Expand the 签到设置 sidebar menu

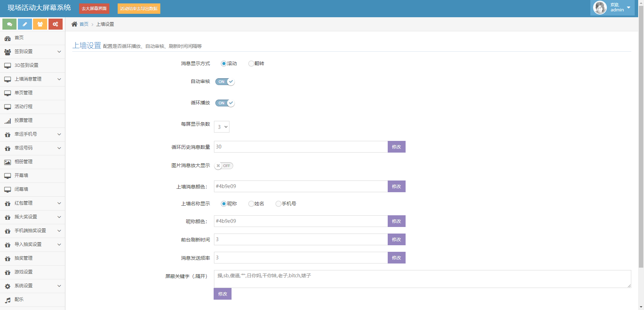tap(32, 52)
